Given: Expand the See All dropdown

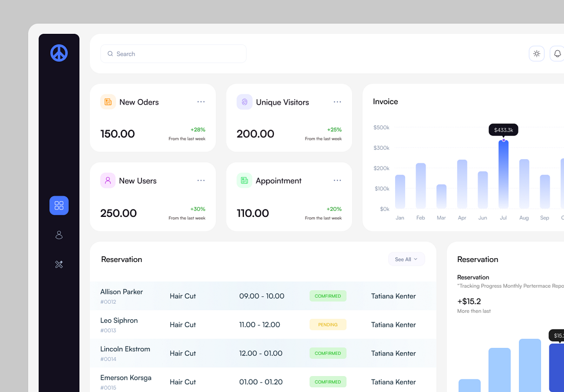Looking at the screenshot, I should click(407, 259).
